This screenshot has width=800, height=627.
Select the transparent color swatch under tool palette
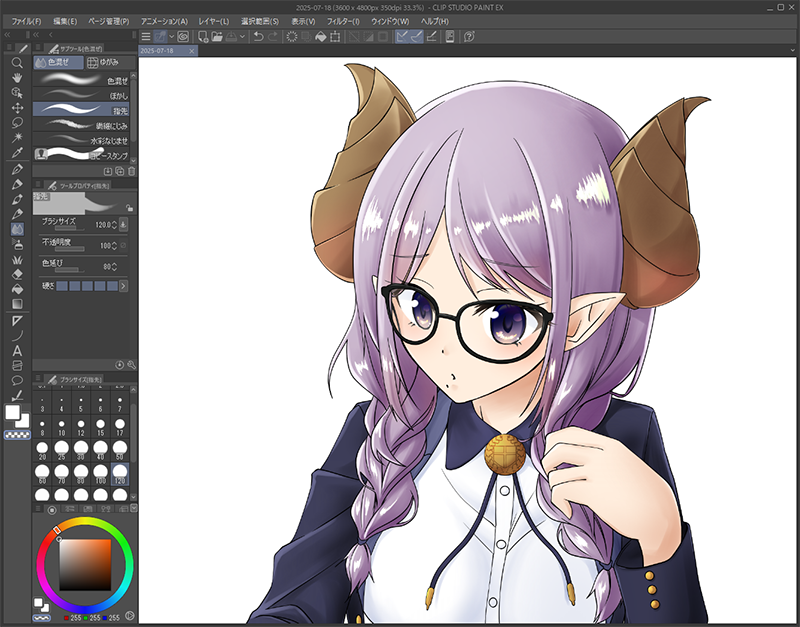coord(17,435)
